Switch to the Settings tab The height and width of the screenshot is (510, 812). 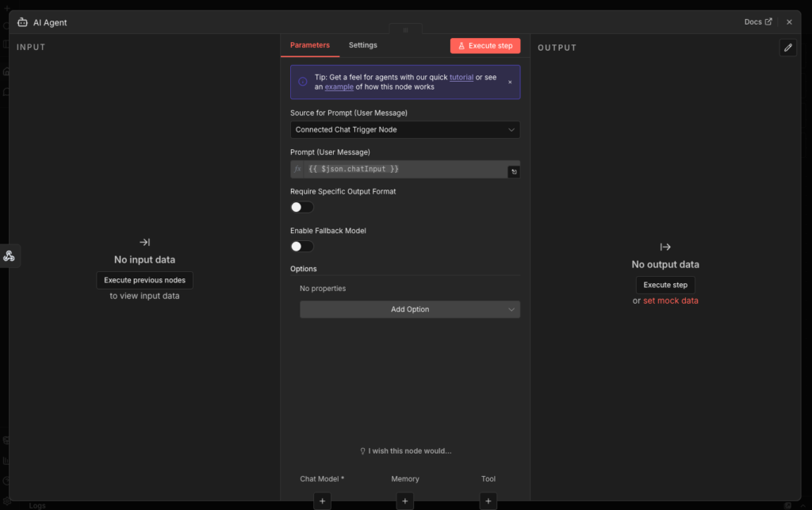click(x=363, y=45)
